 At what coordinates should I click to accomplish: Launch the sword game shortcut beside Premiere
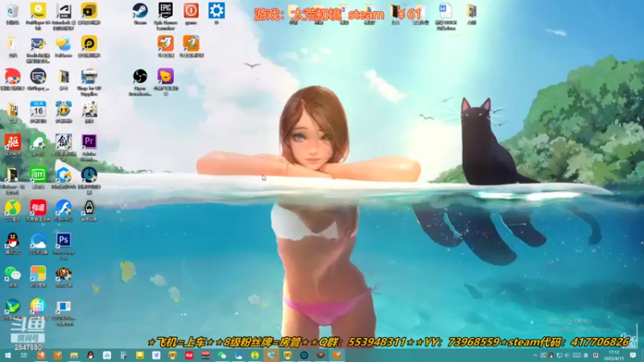tap(64, 142)
